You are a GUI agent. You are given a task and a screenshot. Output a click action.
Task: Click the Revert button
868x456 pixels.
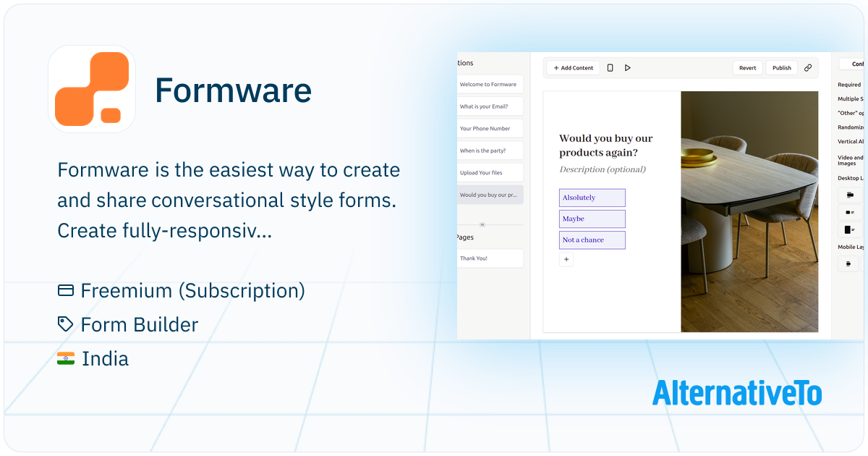point(748,68)
